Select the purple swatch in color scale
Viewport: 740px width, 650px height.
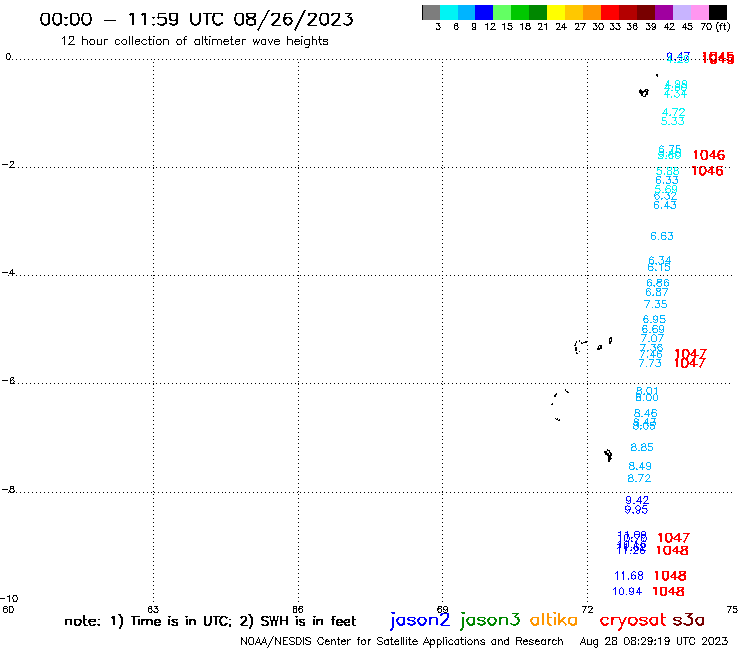click(664, 12)
